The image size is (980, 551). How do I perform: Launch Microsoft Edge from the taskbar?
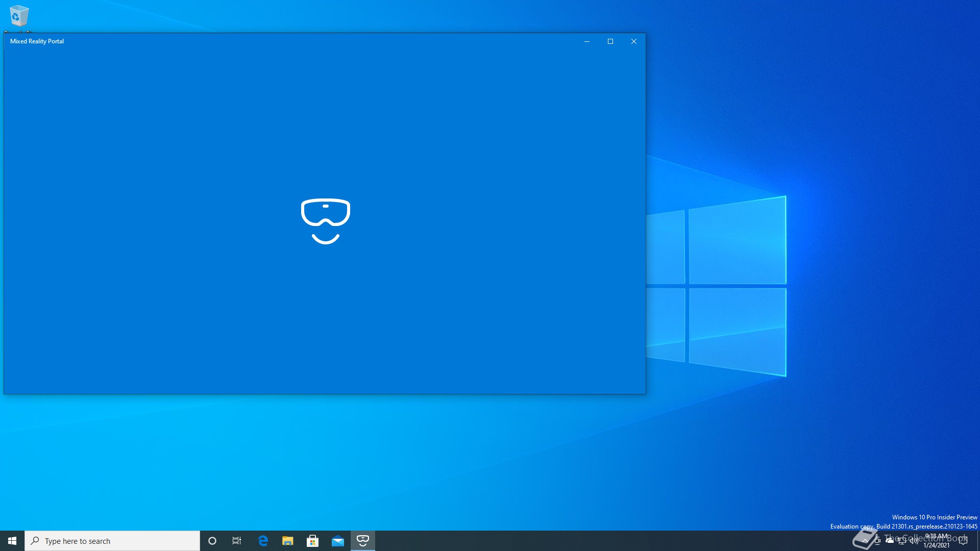click(263, 541)
